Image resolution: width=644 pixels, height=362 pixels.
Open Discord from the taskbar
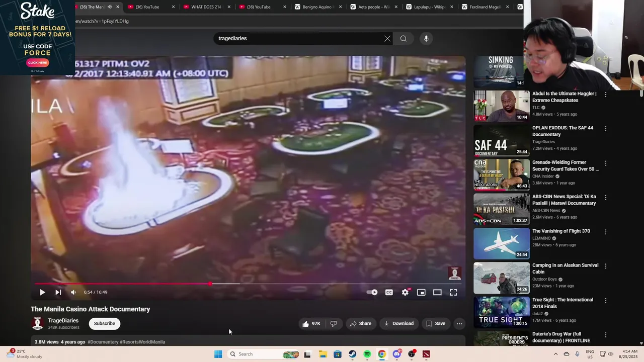(x=397, y=354)
